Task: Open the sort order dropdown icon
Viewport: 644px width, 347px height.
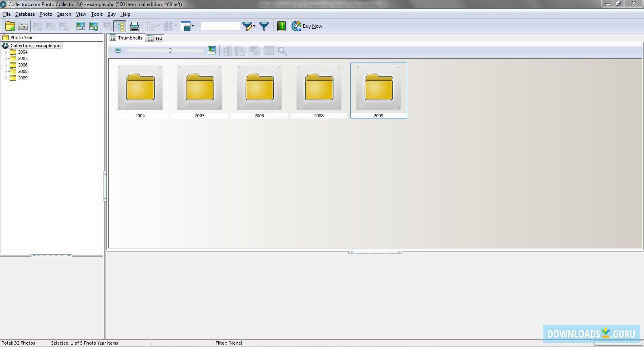Action: (x=170, y=27)
